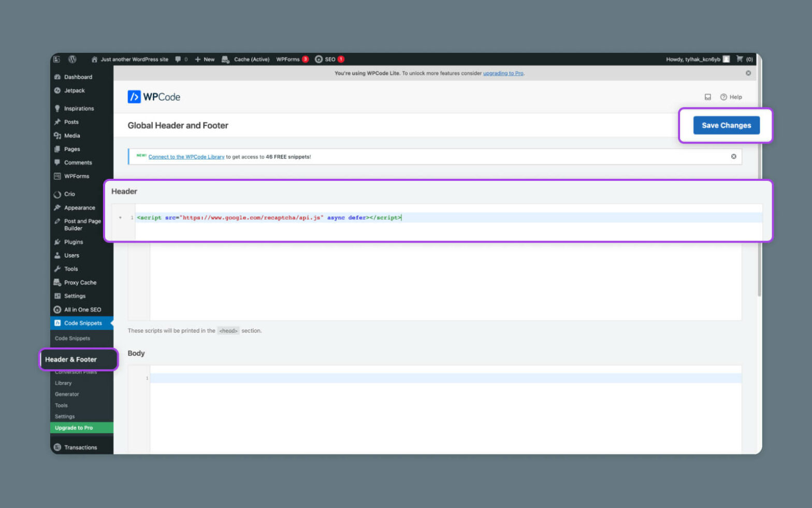Follow the Connect to the WPCode Library link
The height and width of the screenshot is (508, 812).
pyautogui.click(x=186, y=157)
